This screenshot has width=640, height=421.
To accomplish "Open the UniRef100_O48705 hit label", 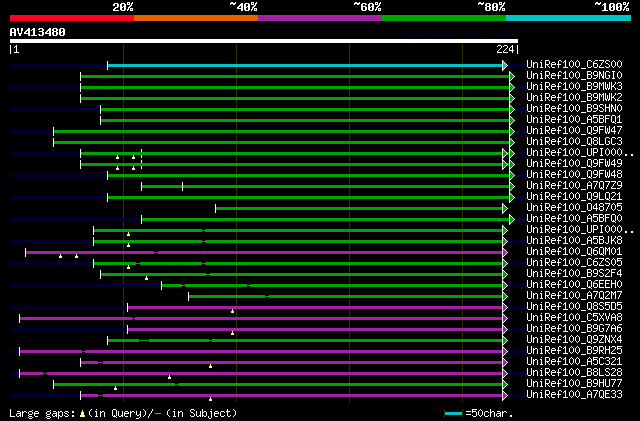I will (x=574, y=207).
